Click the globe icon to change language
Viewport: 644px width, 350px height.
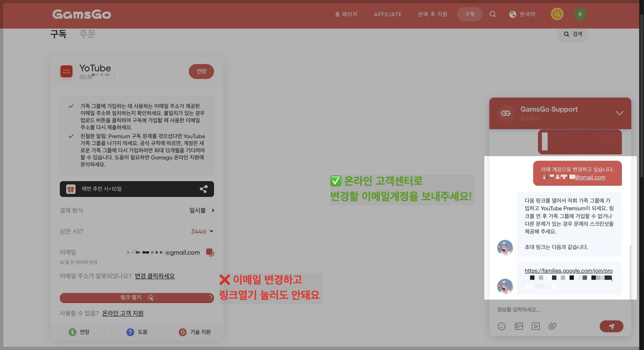tap(512, 14)
